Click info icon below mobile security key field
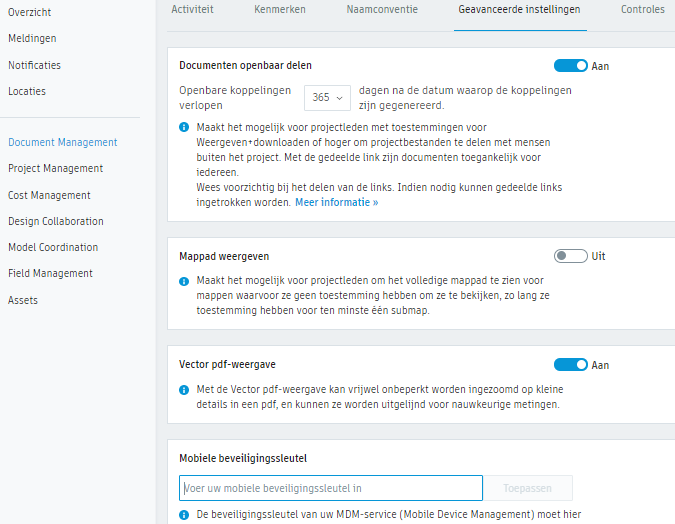675x524 pixels. 184,515
